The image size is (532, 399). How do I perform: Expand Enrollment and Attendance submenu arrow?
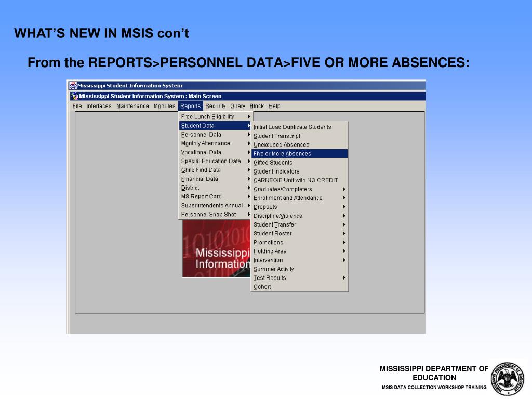[344, 198]
